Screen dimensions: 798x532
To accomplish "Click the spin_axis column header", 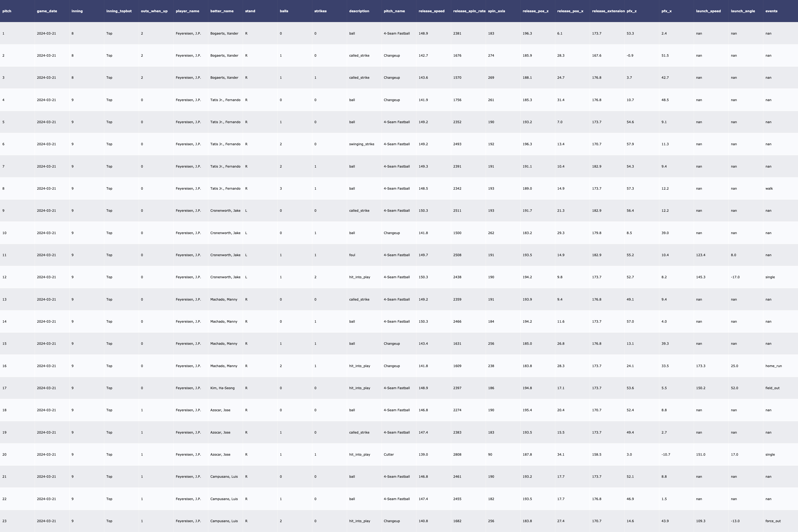I will coord(496,11).
